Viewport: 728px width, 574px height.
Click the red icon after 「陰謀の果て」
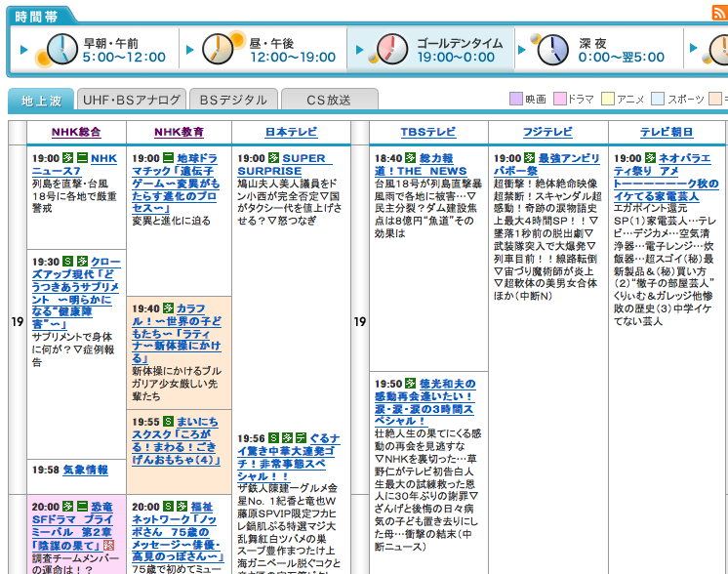(108, 545)
